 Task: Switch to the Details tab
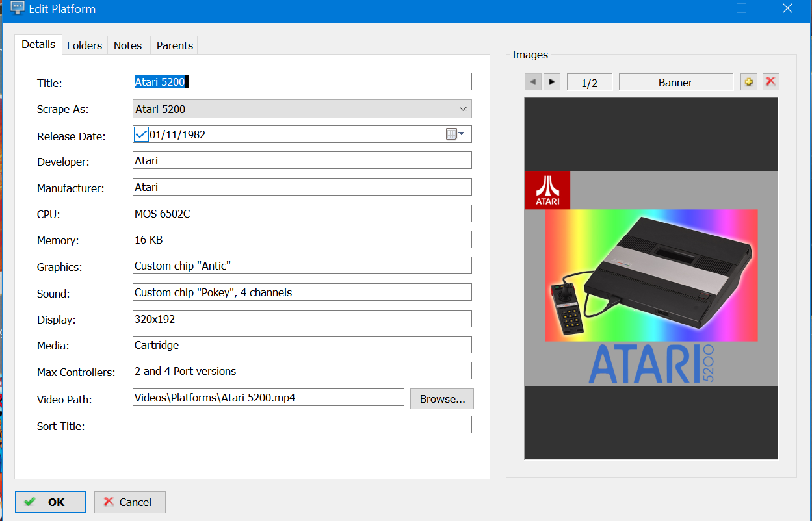[38, 44]
